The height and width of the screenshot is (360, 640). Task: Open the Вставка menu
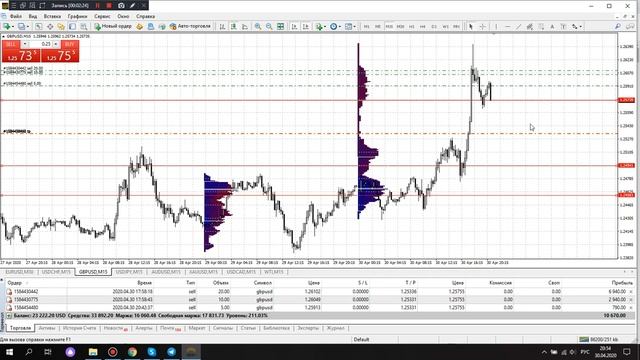(52, 16)
